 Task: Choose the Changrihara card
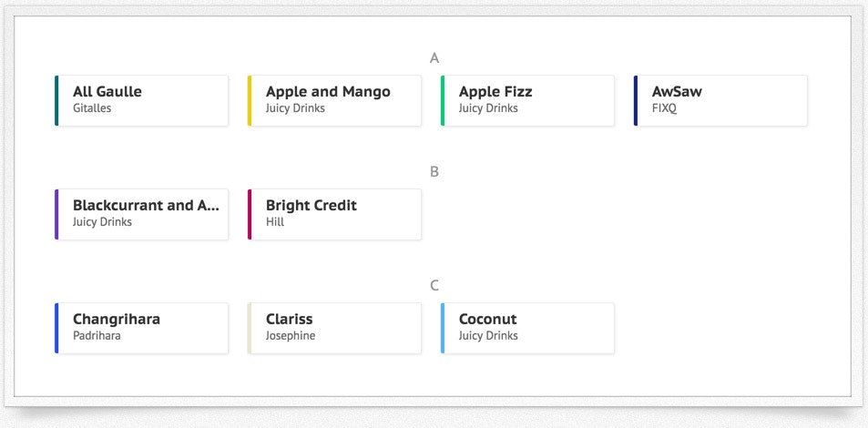(141, 328)
